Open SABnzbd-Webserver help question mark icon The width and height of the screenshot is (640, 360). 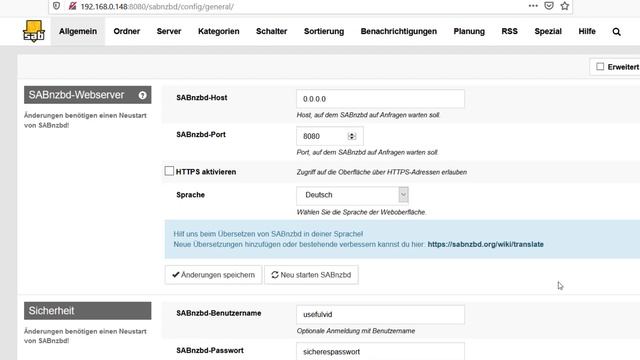(142, 95)
